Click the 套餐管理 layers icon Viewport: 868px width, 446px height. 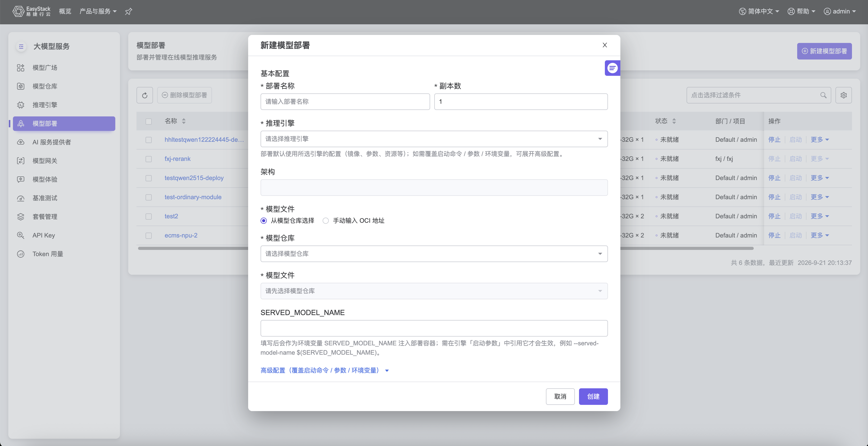coord(21,217)
